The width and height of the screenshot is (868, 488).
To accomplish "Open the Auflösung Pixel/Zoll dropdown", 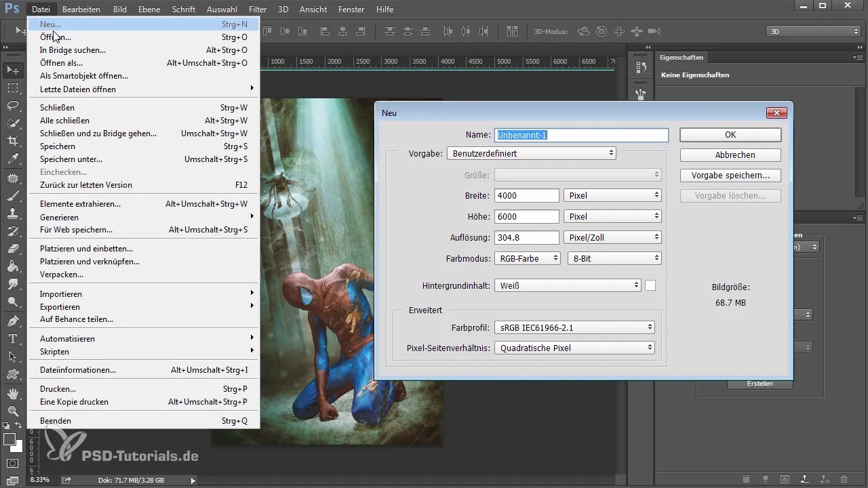I will tap(612, 237).
